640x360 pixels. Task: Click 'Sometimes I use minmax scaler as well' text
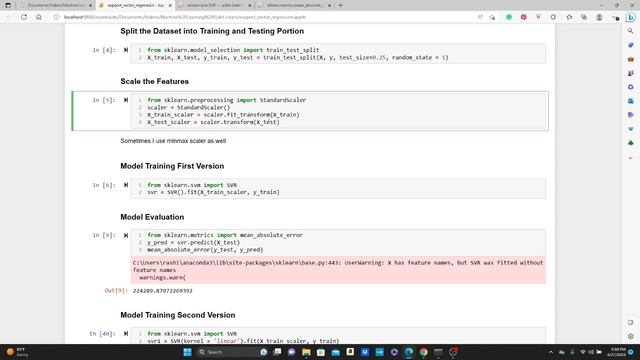click(x=173, y=141)
